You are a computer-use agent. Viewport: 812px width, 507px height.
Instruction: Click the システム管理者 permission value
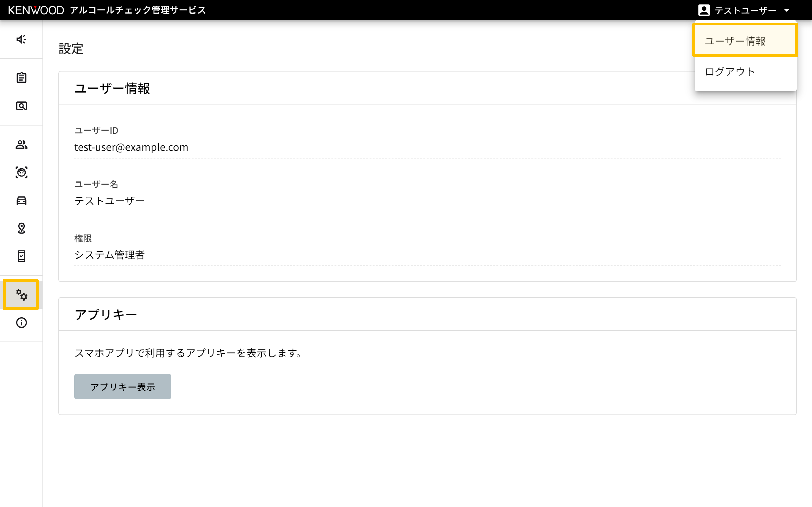point(109,255)
